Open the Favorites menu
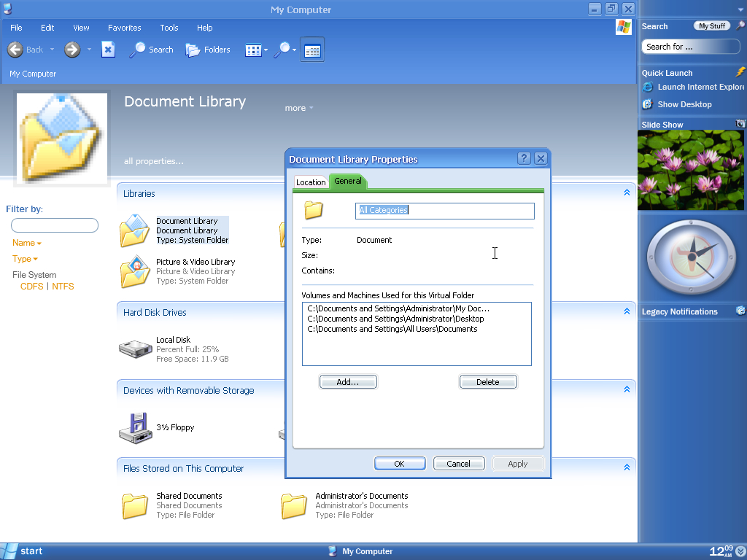747x560 pixels. [124, 28]
